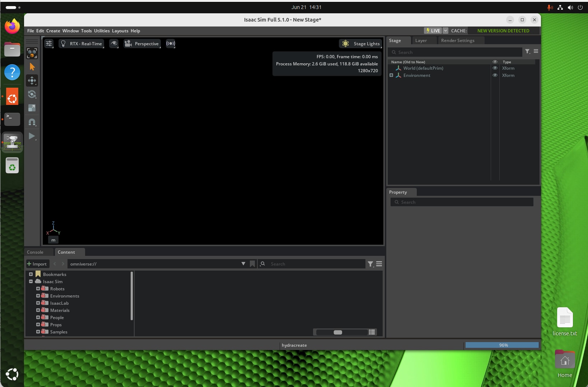Viewport: 588px width, 387px height.
Task: Open the Files app in the dock
Action: click(12, 49)
